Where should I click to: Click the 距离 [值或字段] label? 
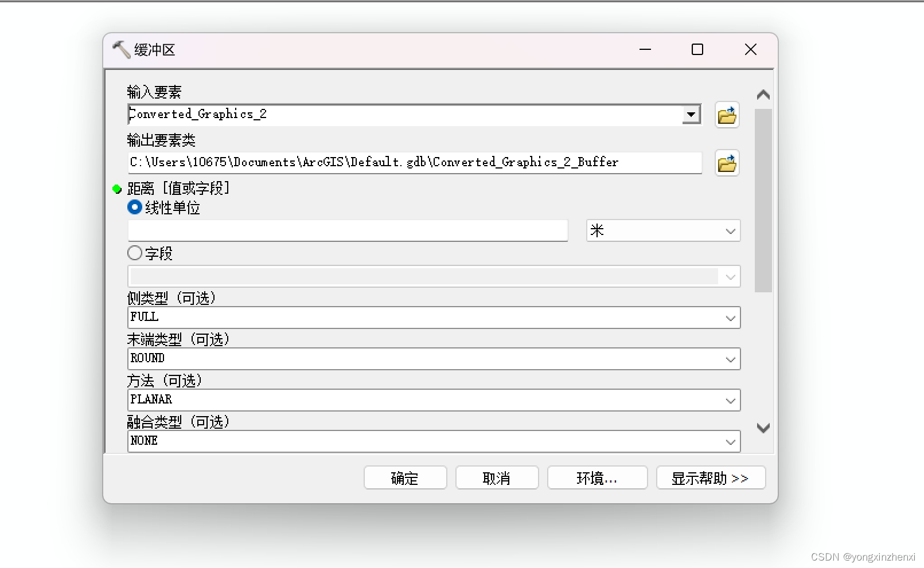pos(178,188)
